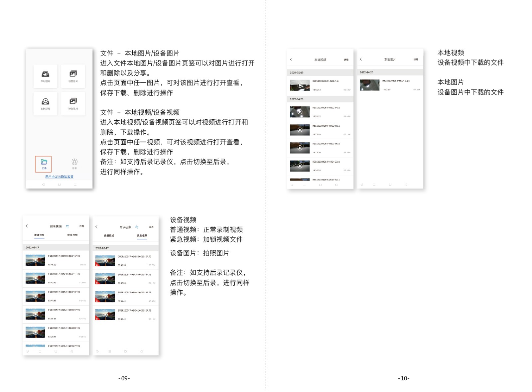Click the camera switch icon beside 后录视频
The width and height of the screenshot is (532, 392).
137,227
